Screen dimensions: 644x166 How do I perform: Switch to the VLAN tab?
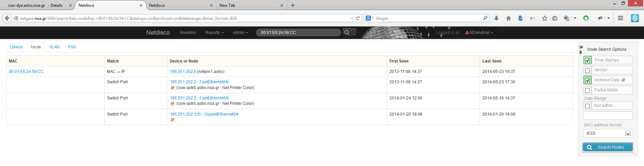[54, 47]
